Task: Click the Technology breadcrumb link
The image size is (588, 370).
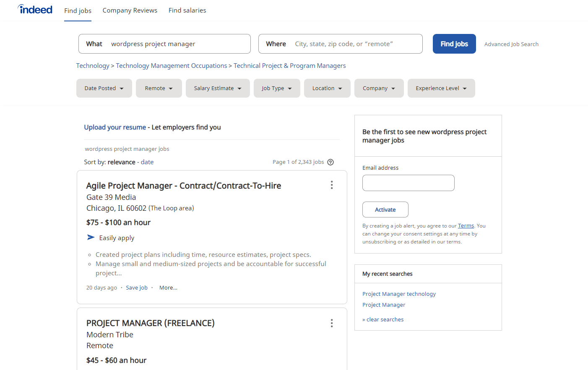Action: click(93, 66)
